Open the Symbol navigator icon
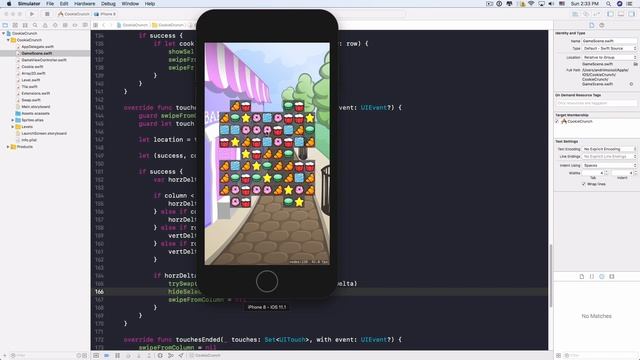 (25, 25)
